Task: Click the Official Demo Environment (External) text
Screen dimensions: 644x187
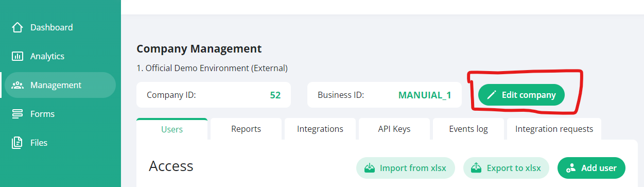Action: pyautogui.click(x=212, y=68)
